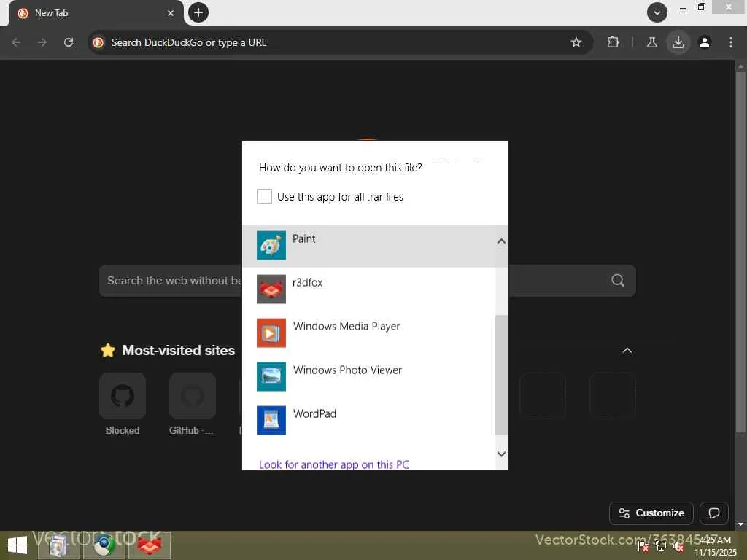Image resolution: width=747 pixels, height=560 pixels.
Task: Open the Action Center flag icon
Action: [643, 546]
